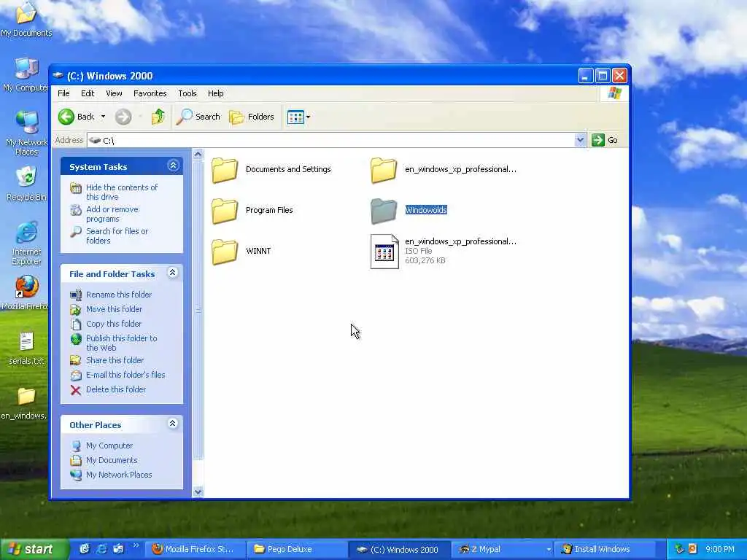Open the Search pane in Explorer toolbar

tap(198, 117)
